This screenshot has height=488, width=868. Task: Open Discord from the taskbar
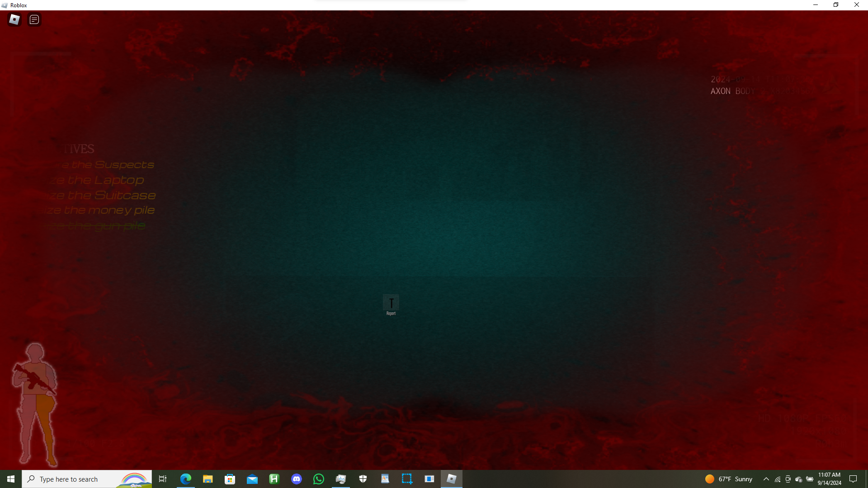pyautogui.click(x=296, y=479)
